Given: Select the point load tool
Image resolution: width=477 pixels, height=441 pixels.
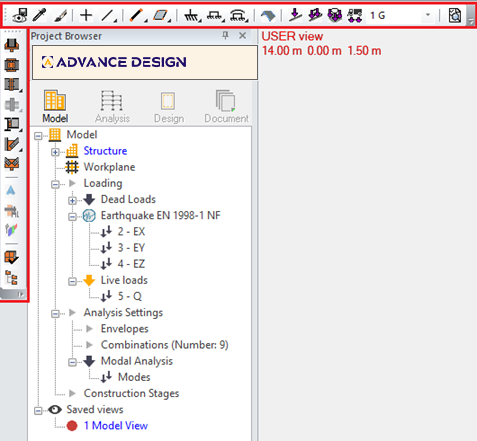Looking at the screenshot, I should click(295, 15).
